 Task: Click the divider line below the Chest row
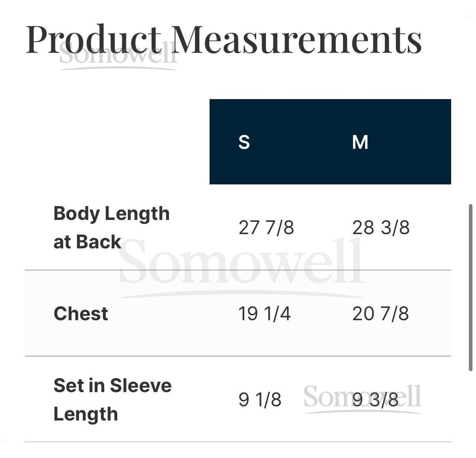tap(238, 356)
